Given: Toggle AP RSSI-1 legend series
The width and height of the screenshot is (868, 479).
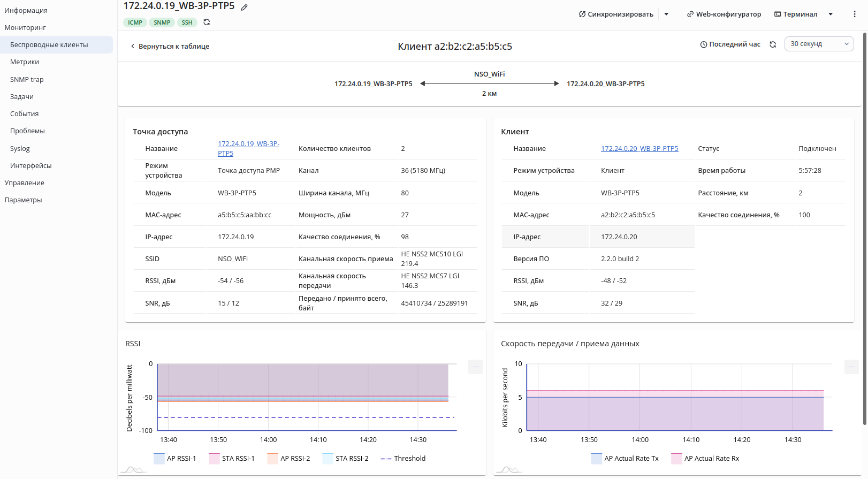Looking at the screenshot, I should [x=175, y=459].
